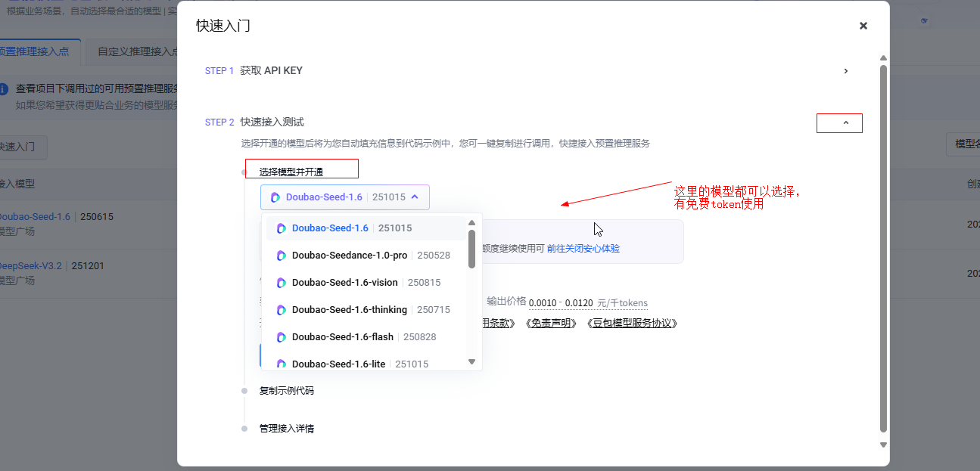Viewport: 980px width, 471px height.
Task: Click the blue info icon in background banner
Action: click(x=3, y=88)
